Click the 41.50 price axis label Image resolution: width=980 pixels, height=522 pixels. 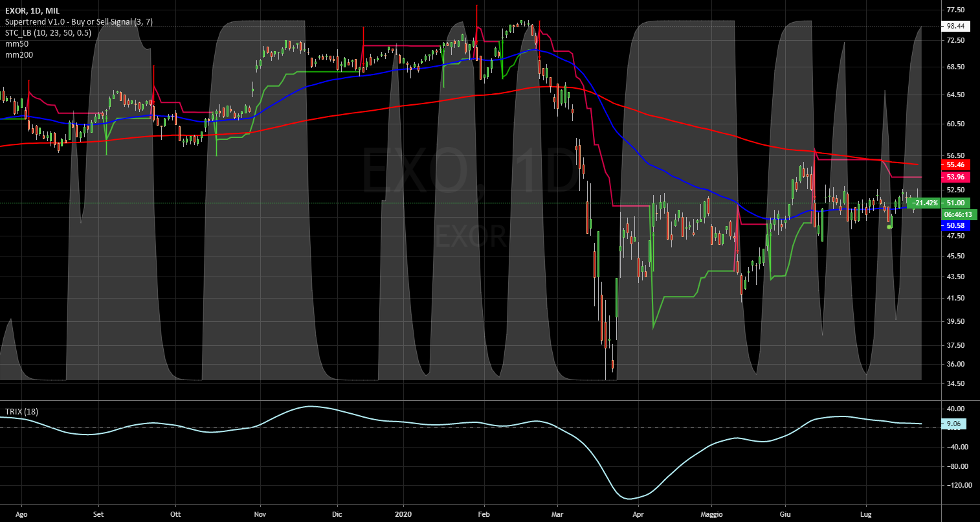955,298
